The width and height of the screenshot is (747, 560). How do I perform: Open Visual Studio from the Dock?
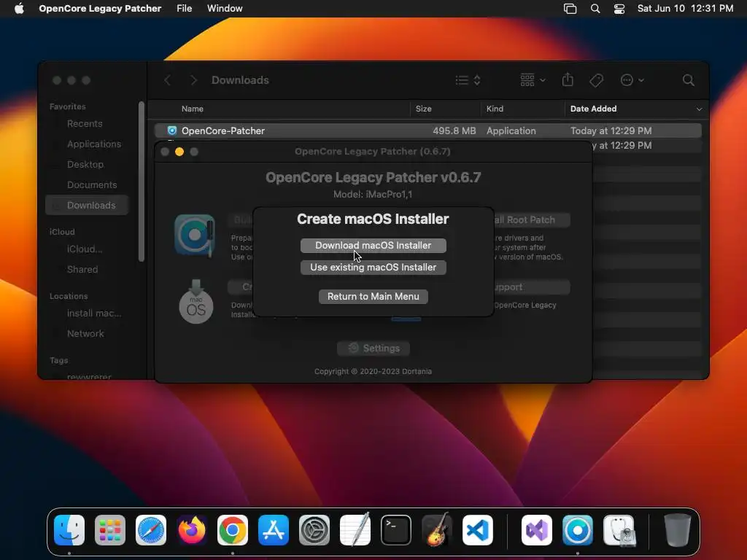point(537,530)
